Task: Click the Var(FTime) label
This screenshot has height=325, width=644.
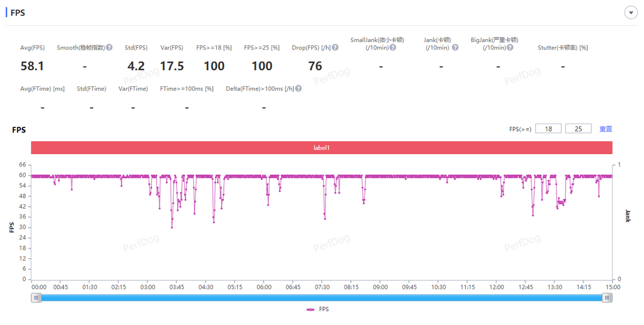Action: [x=133, y=89]
